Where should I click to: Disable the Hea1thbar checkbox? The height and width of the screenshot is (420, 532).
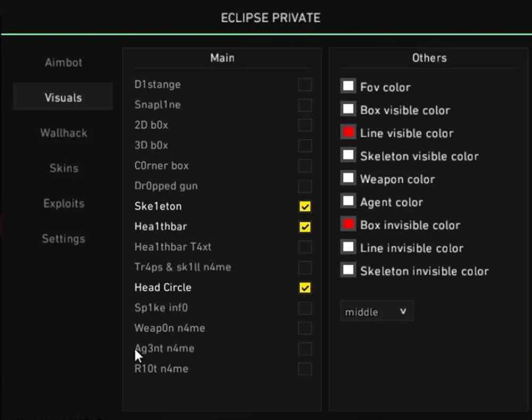coord(305,227)
